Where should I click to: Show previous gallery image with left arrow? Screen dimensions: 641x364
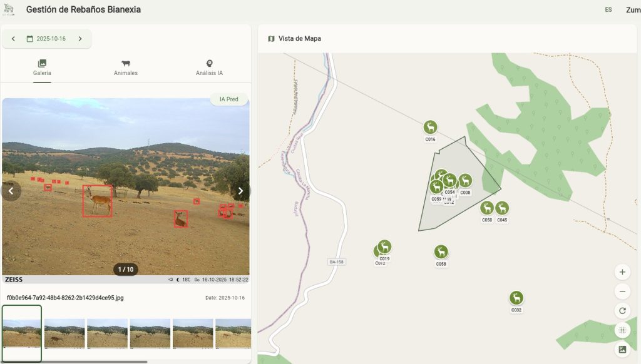[11, 191]
